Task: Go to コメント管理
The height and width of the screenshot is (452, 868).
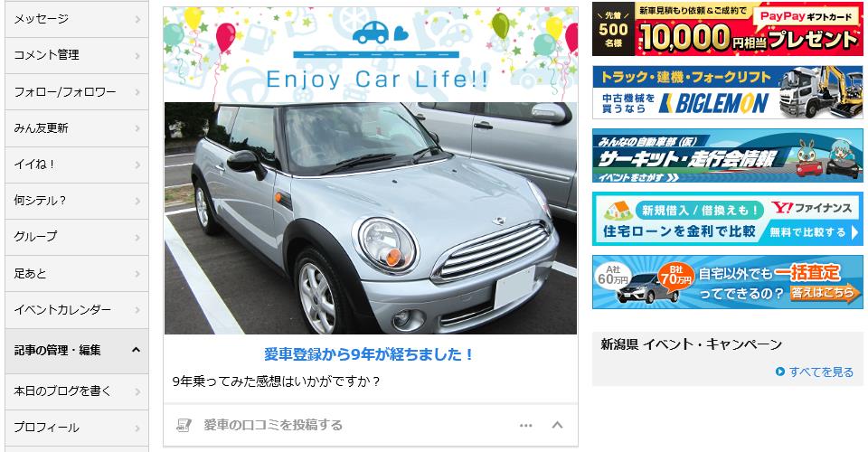Action: [77, 55]
